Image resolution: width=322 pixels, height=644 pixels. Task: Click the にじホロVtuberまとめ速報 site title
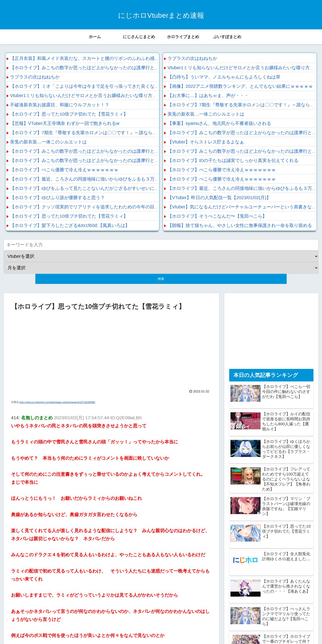161,16
